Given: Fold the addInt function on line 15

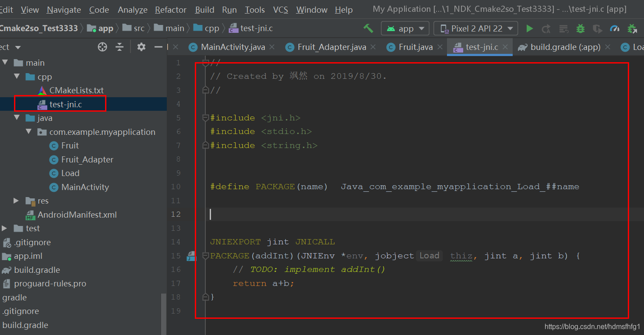Looking at the screenshot, I should tap(205, 256).
